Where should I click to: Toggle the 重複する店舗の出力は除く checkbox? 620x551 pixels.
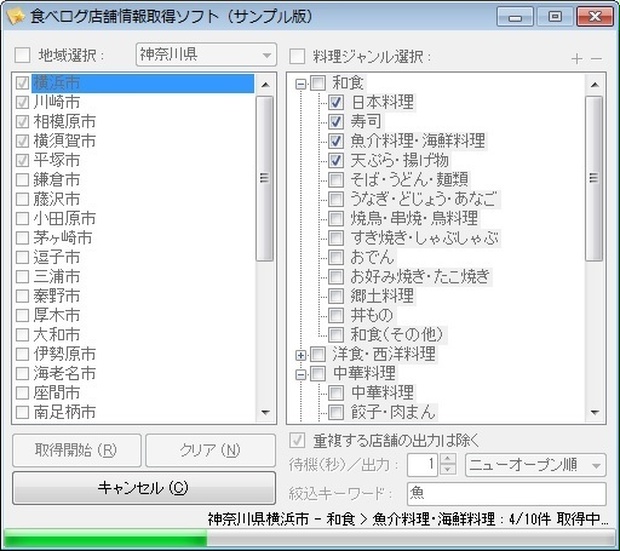297,440
